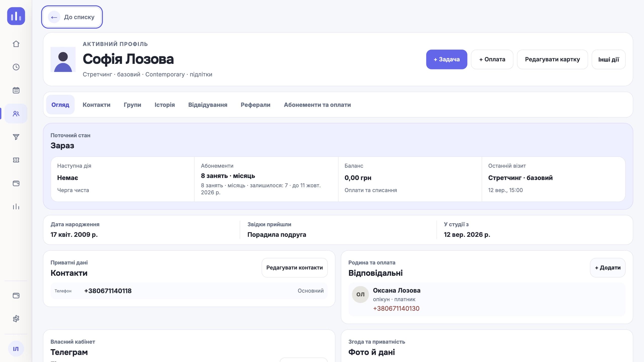
Task: Select the clients people icon in sidebar
Action: pos(16,114)
